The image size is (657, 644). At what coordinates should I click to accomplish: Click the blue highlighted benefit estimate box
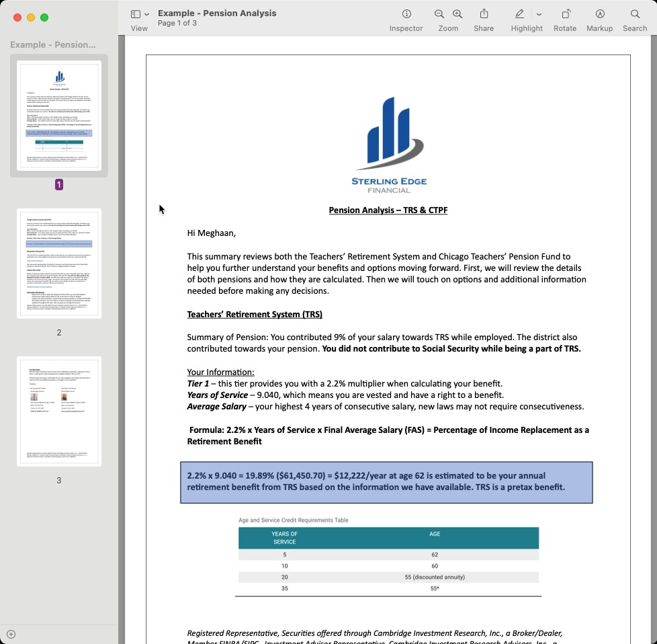point(386,482)
